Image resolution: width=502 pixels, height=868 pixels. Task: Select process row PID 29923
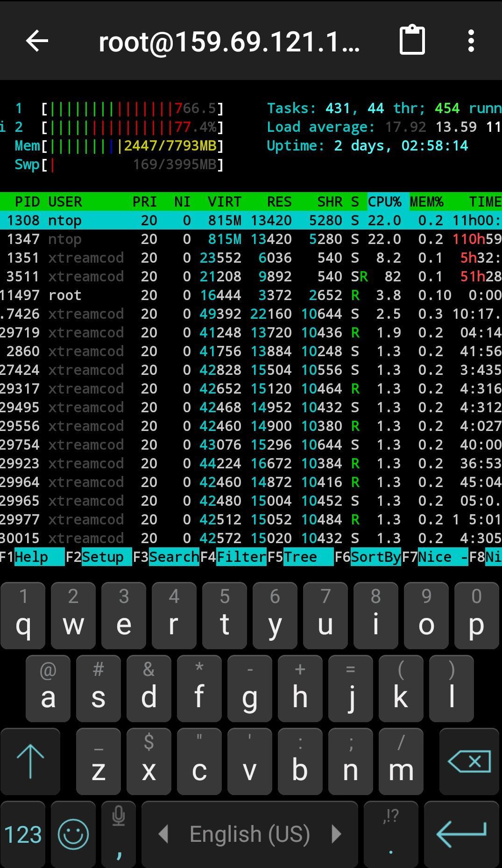click(251, 463)
